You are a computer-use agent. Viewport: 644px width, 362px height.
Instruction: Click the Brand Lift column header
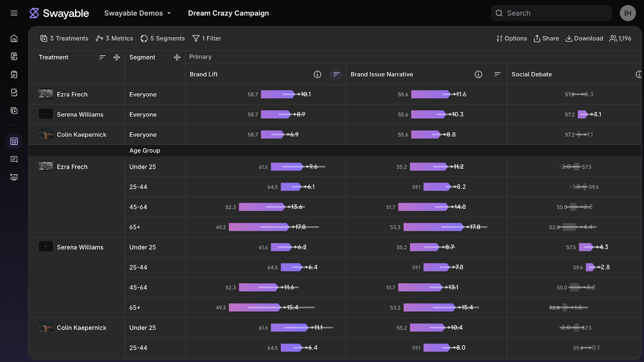204,74
